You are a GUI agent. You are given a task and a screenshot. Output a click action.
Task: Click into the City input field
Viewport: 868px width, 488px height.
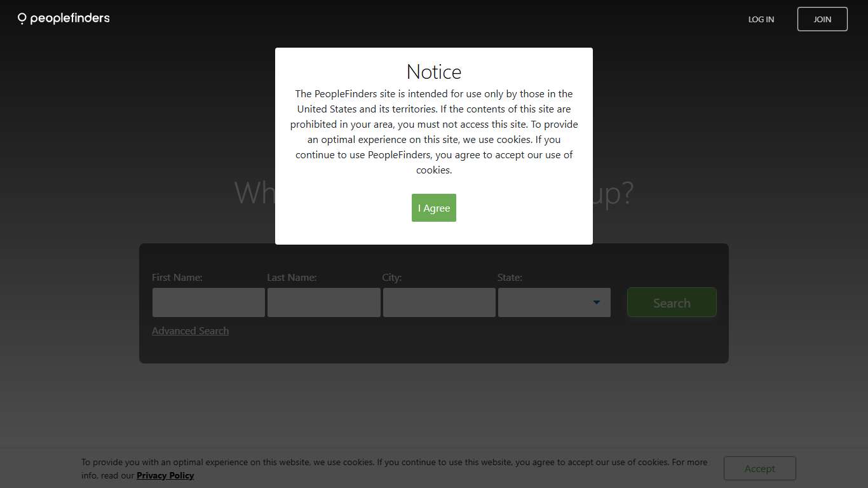(x=439, y=302)
